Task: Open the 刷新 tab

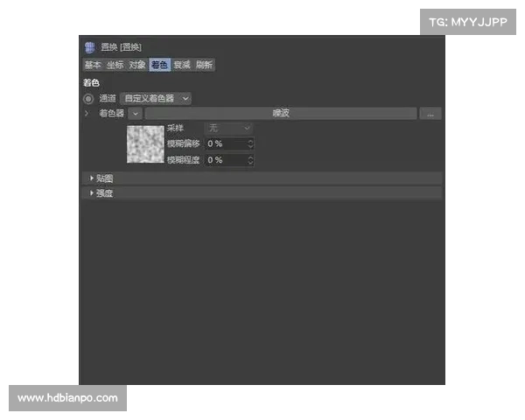Action: pyautogui.click(x=204, y=65)
